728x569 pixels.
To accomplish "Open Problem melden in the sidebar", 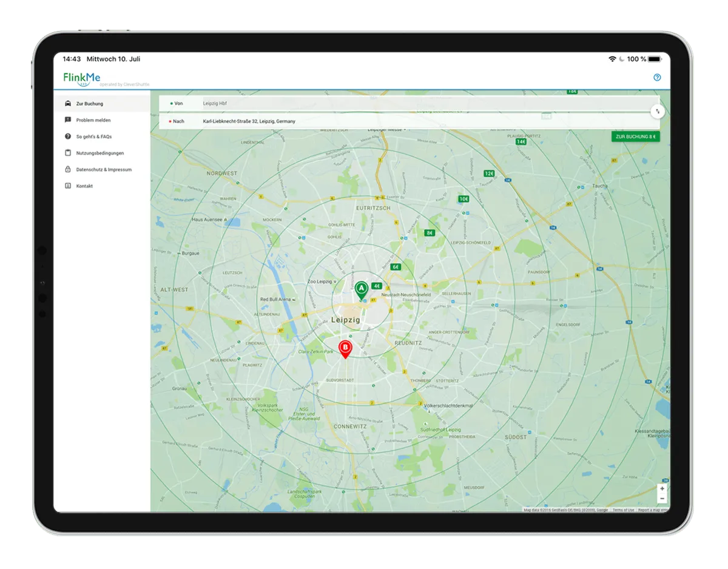I will point(101,120).
